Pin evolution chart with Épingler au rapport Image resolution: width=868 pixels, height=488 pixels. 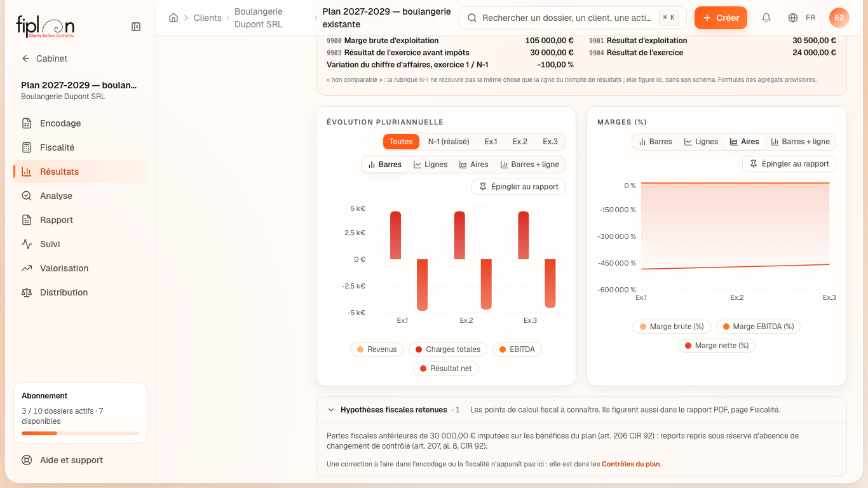click(x=519, y=187)
